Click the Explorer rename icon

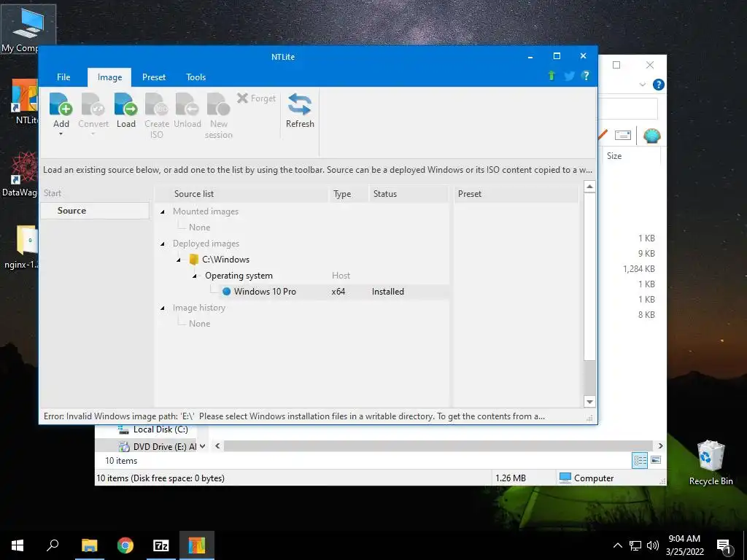coord(623,136)
